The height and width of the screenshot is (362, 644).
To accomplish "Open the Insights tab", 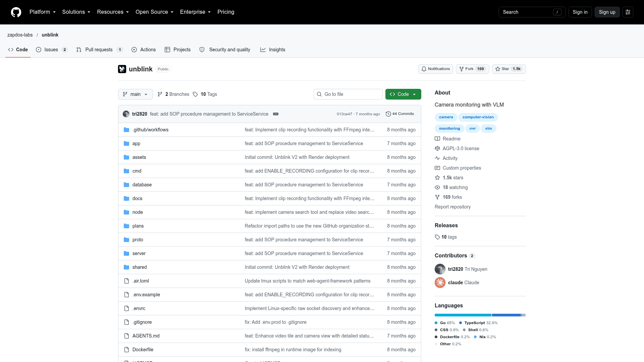I will (x=273, y=50).
